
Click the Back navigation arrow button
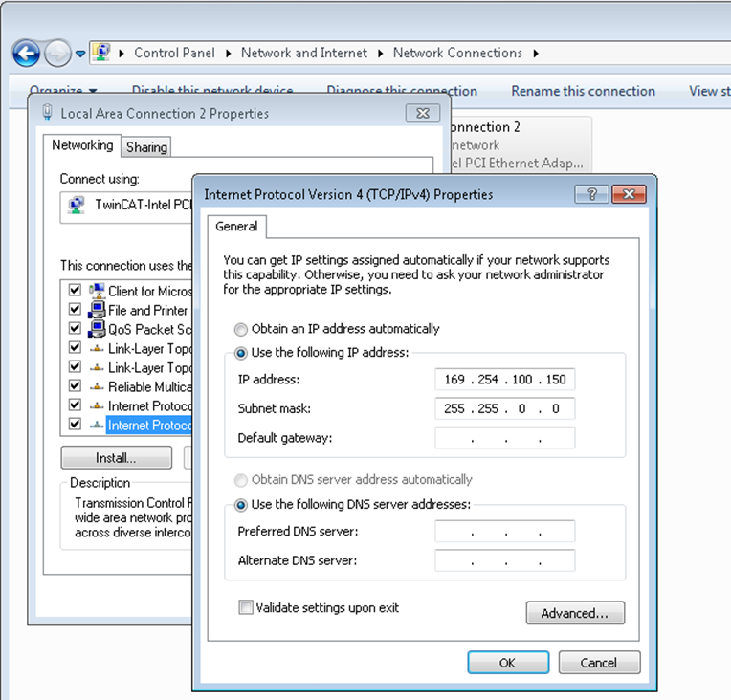[x=26, y=54]
